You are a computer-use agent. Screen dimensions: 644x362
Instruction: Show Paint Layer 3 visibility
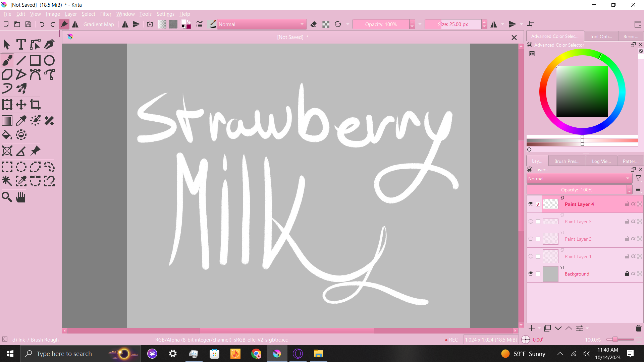(531, 221)
